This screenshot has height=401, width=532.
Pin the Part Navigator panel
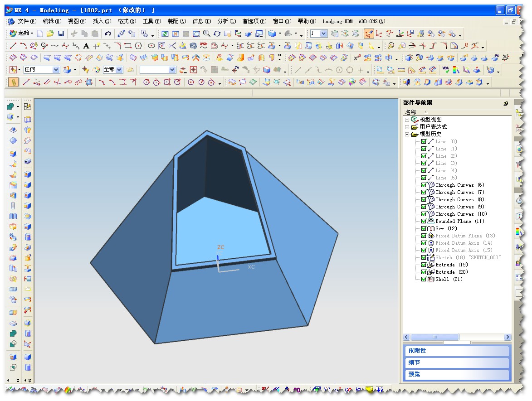coord(506,103)
